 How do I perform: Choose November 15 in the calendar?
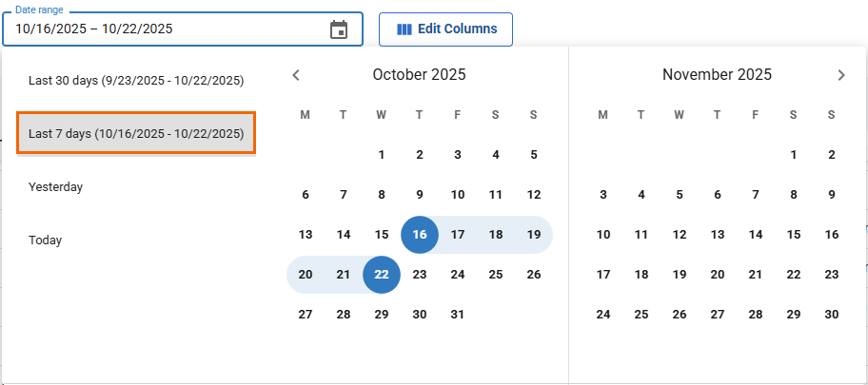tap(794, 235)
